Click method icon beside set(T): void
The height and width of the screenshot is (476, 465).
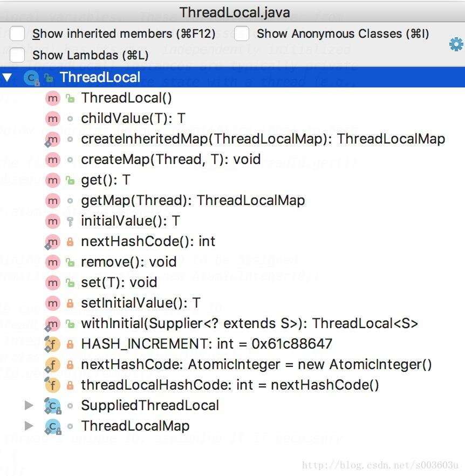click(53, 283)
